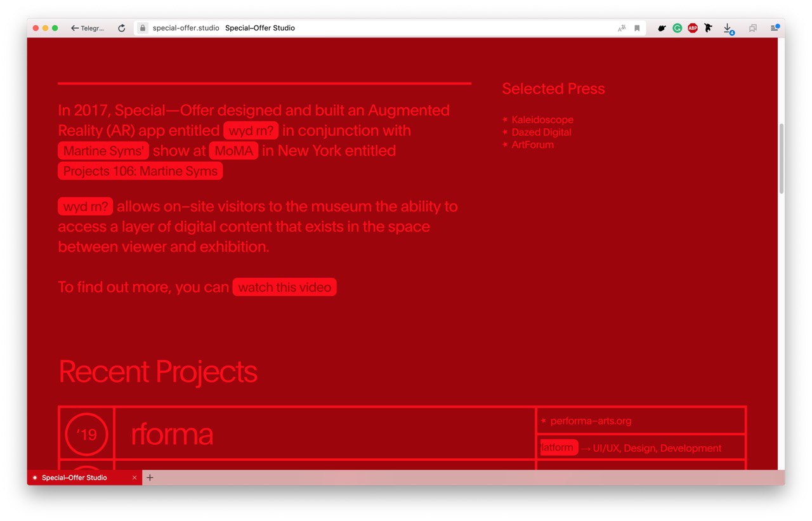Select the Special–Offer Studio tab
812x521 pixels.
click(84, 478)
